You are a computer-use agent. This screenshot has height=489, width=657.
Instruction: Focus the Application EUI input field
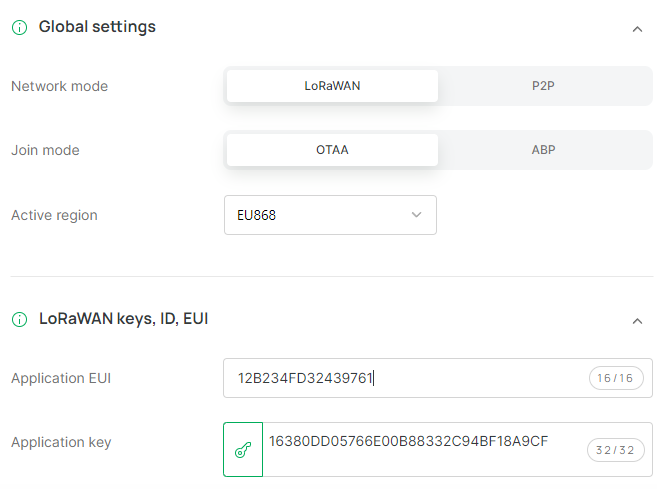(x=438, y=378)
